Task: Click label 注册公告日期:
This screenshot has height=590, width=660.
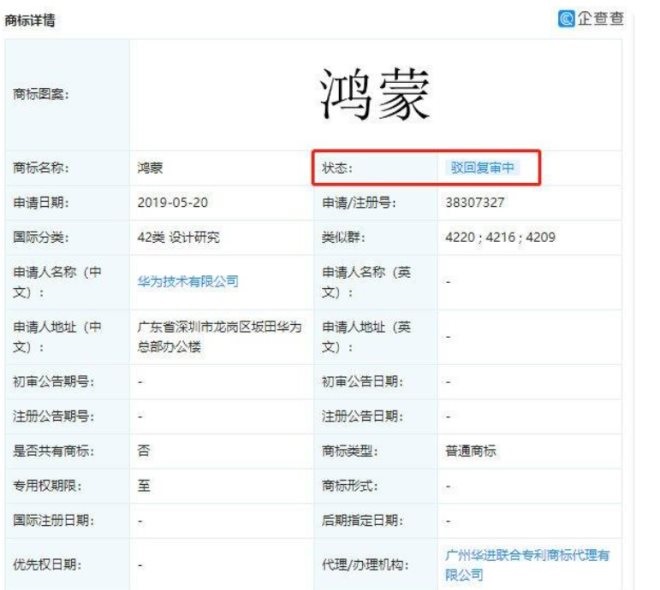Action: point(362,417)
